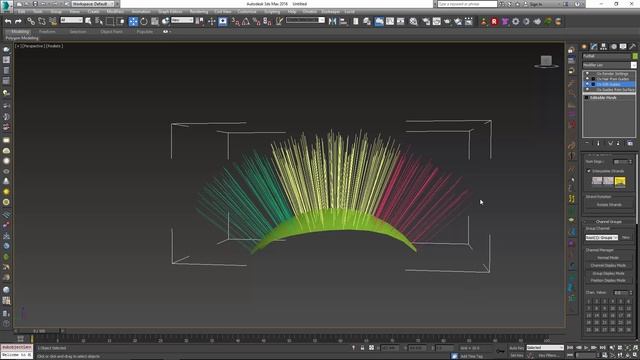Open the Select by Name dialog

click(x=99, y=21)
